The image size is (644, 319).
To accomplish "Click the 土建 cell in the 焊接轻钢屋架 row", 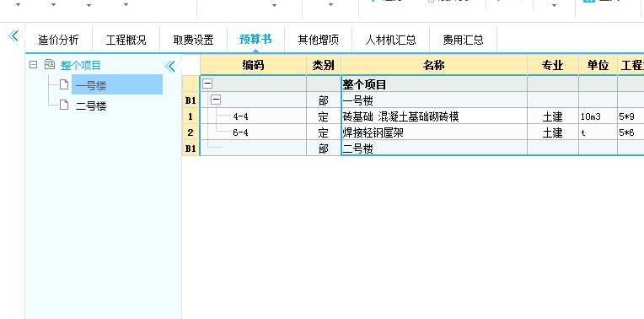I will click(x=553, y=132).
